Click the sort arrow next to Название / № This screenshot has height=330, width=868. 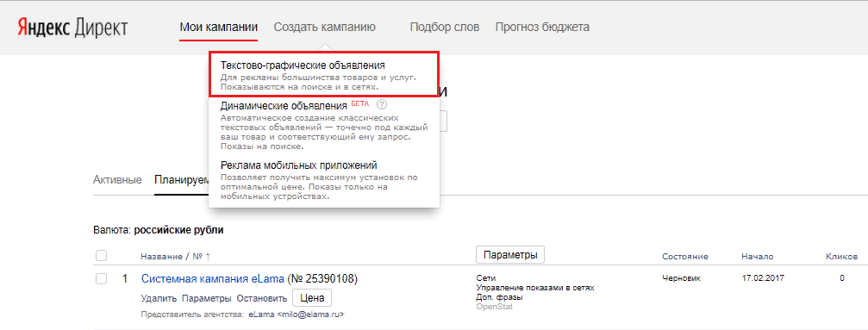coord(208,257)
